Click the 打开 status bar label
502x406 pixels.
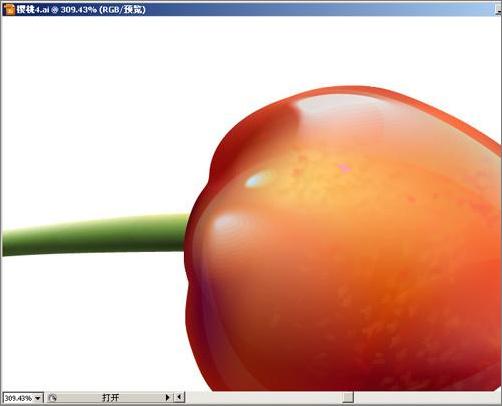(111, 397)
